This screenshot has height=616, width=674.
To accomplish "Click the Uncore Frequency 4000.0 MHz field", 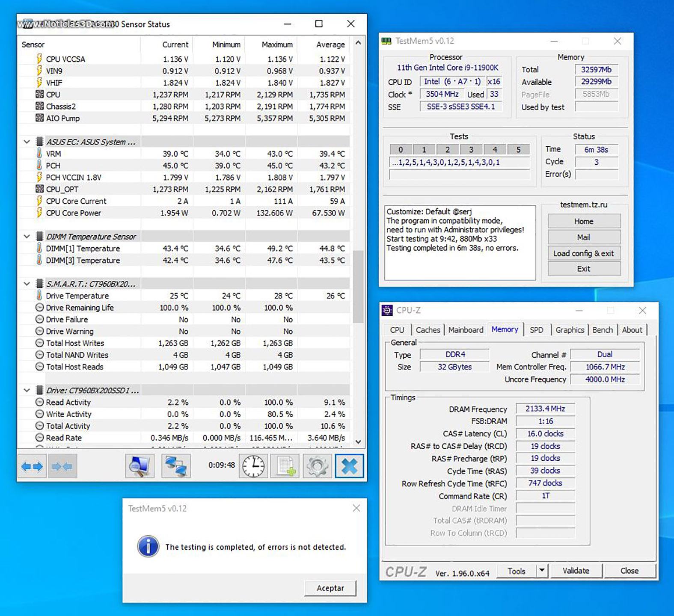I will (605, 379).
